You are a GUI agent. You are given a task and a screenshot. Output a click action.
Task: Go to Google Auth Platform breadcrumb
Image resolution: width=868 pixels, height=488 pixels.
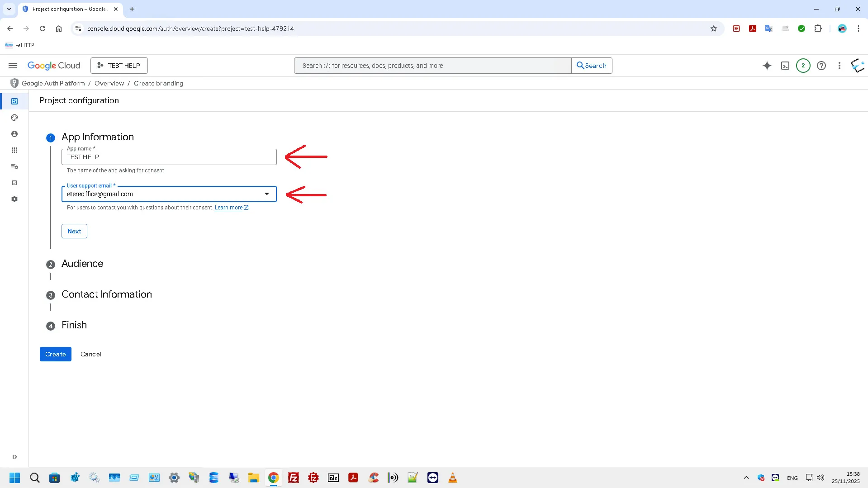53,83
